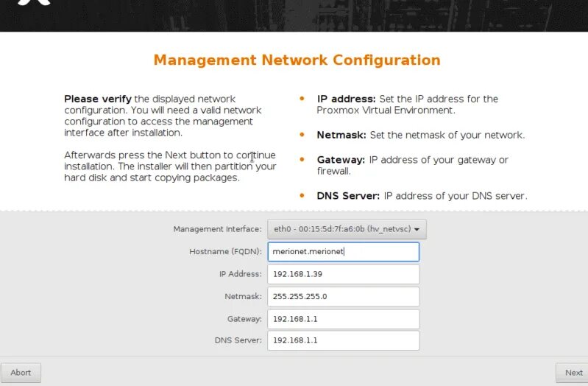
Task: Click Next to continue installation
Action: click(573, 373)
